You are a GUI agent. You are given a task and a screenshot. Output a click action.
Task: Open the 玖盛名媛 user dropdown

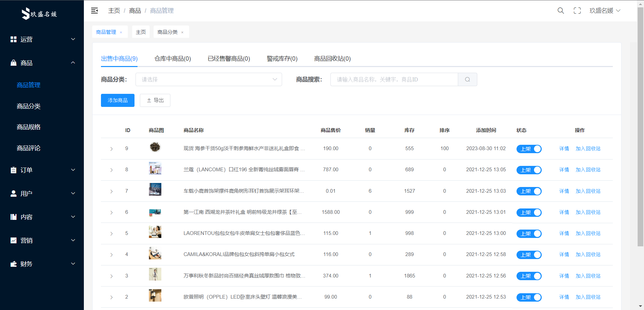605,11
